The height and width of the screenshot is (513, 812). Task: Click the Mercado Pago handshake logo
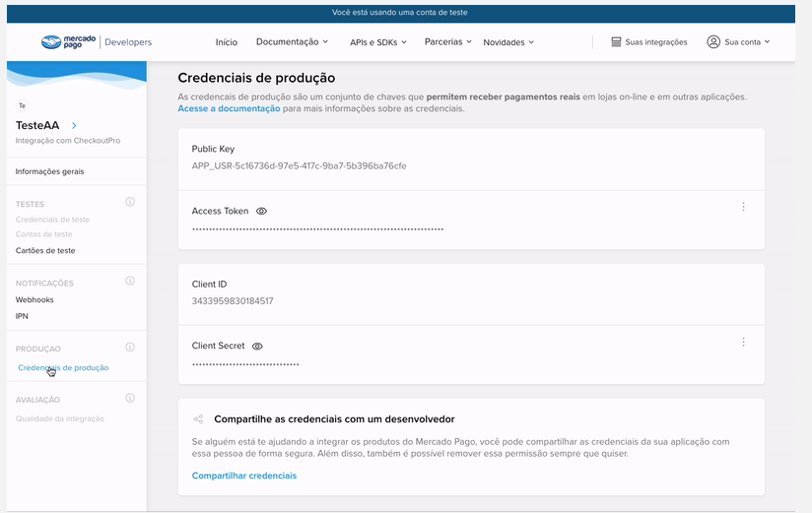tap(51, 42)
